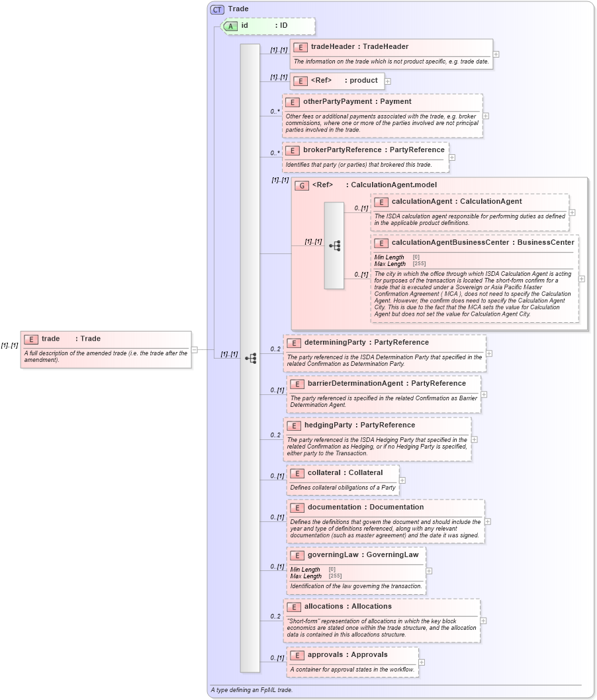Expand the collateral element
Screen dimensions: 597x700
tap(403, 479)
